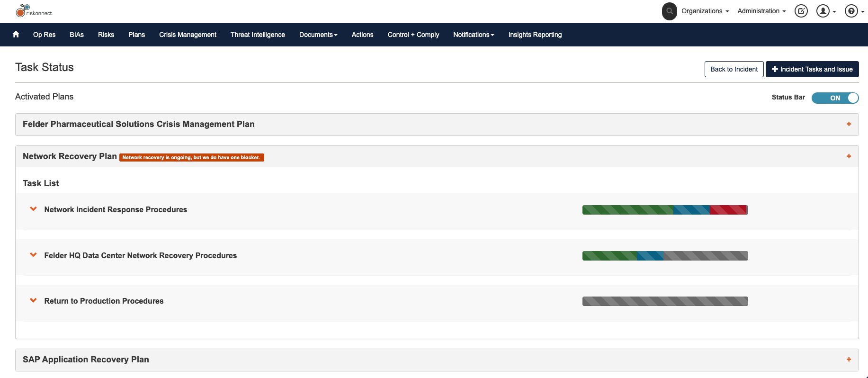Turn off the Status Bar switch
This screenshot has width=868, height=378.
coord(835,98)
